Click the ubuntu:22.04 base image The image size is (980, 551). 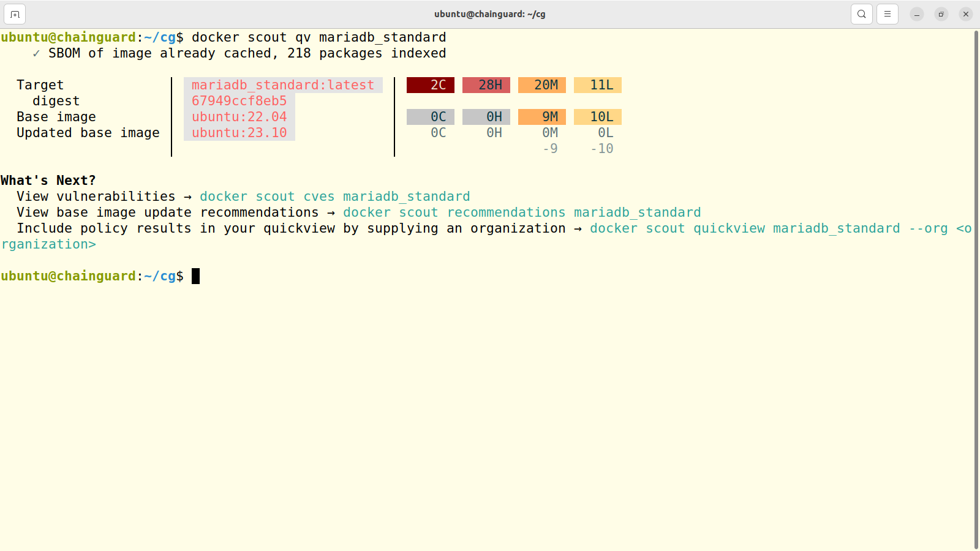tap(239, 117)
